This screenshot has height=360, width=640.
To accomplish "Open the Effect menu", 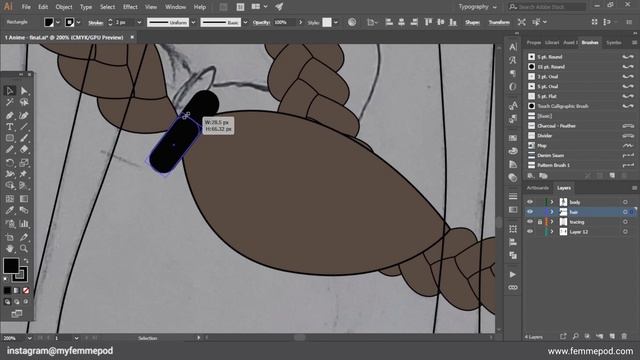I will click(x=130, y=7).
